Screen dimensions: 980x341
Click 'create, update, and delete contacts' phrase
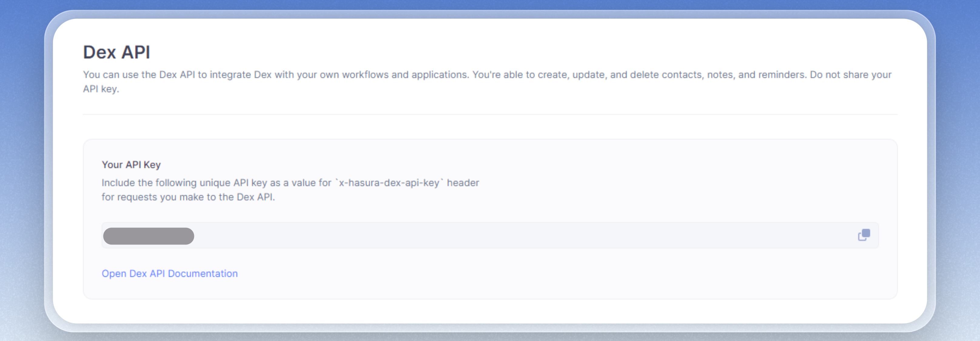pyautogui.click(x=619, y=75)
